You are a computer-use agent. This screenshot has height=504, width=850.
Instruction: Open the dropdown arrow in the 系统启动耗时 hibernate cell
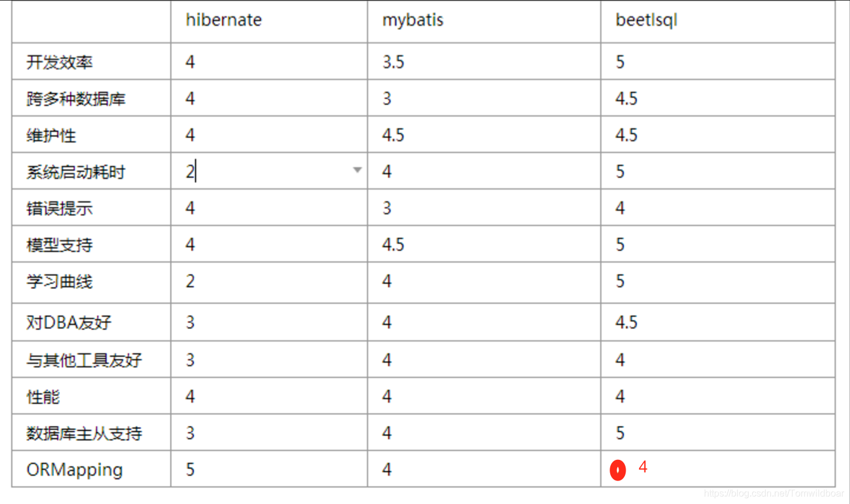(357, 170)
